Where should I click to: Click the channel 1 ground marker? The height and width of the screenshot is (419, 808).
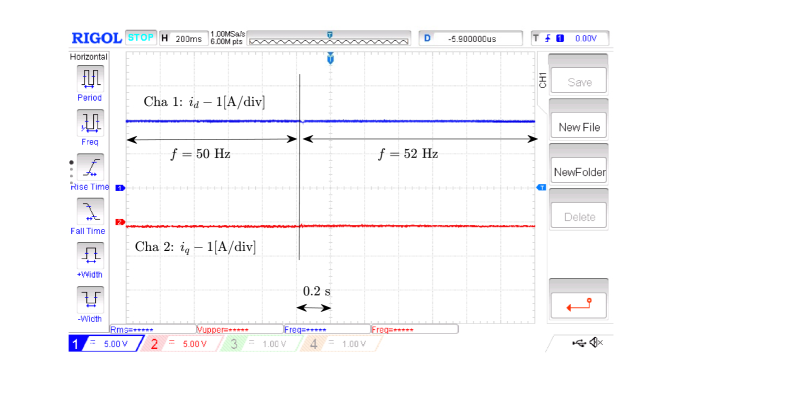click(120, 188)
